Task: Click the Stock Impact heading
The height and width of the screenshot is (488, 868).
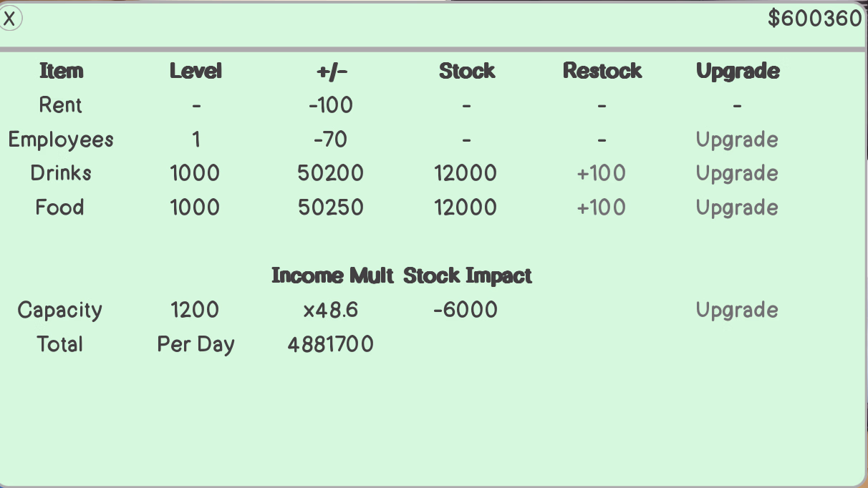Action: pyautogui.click(x=468, y=275)
